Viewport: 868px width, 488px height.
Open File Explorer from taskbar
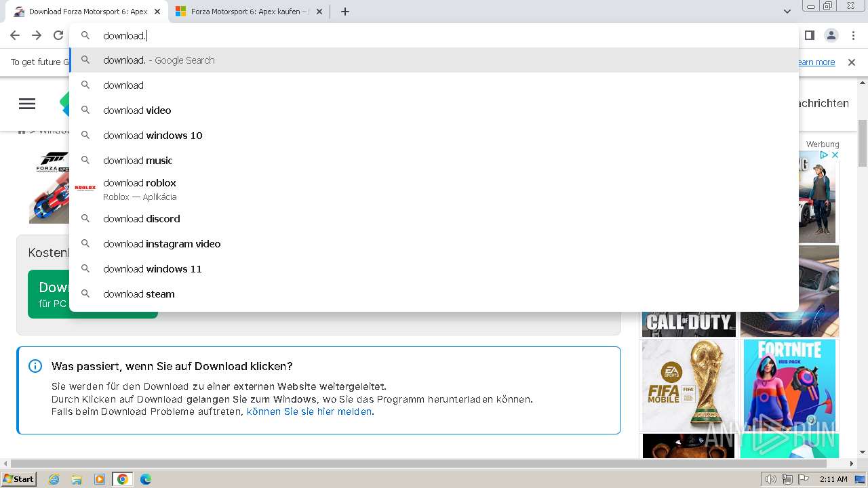pyautogui.click(x=77, y=479)
